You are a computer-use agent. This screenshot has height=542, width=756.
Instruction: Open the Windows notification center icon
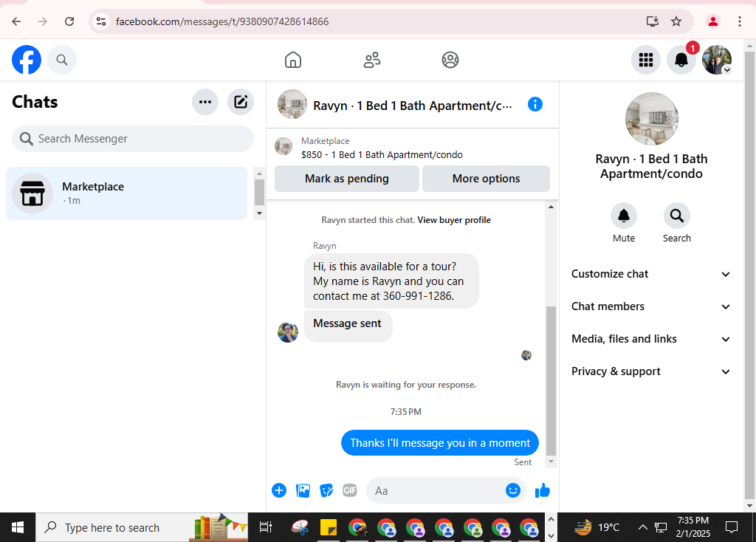732,527
